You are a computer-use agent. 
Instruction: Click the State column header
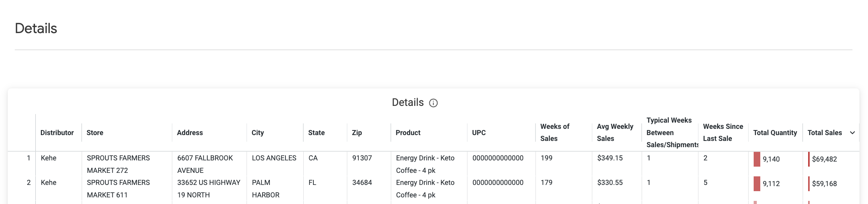click(x=317, y=133)
